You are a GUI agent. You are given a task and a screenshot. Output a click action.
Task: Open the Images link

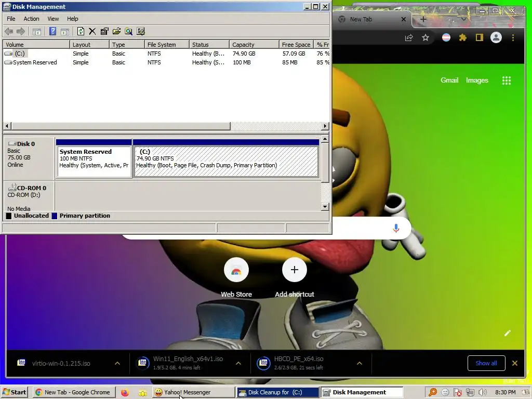tap(477, 81)
